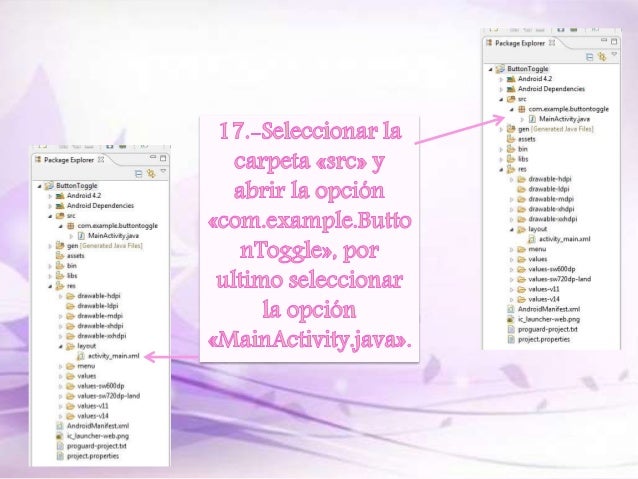This screenshot has height=479, width=638.
Task: Select 'com.example.buttontoggle' label in right panel
Action: pos(568,109)
